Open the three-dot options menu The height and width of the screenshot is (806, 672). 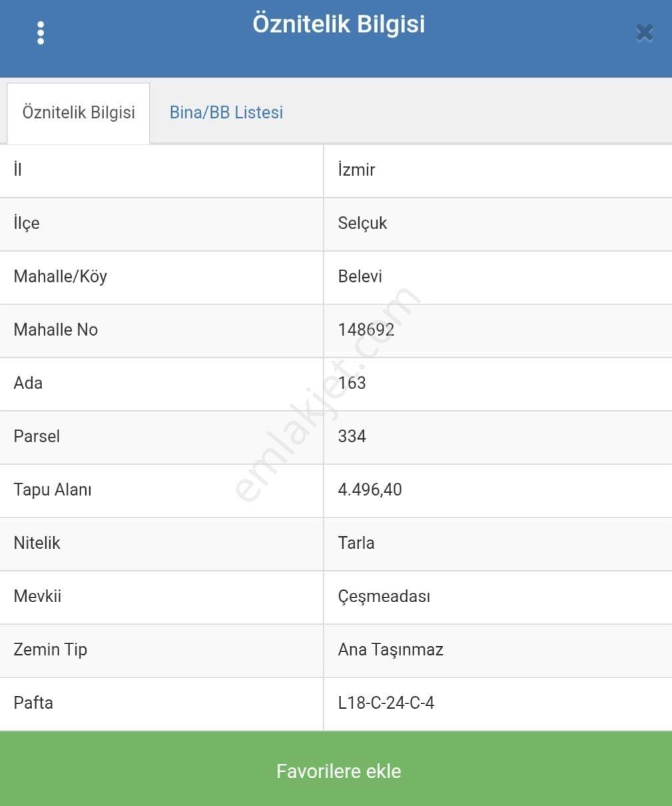click(x=41, y=33)
